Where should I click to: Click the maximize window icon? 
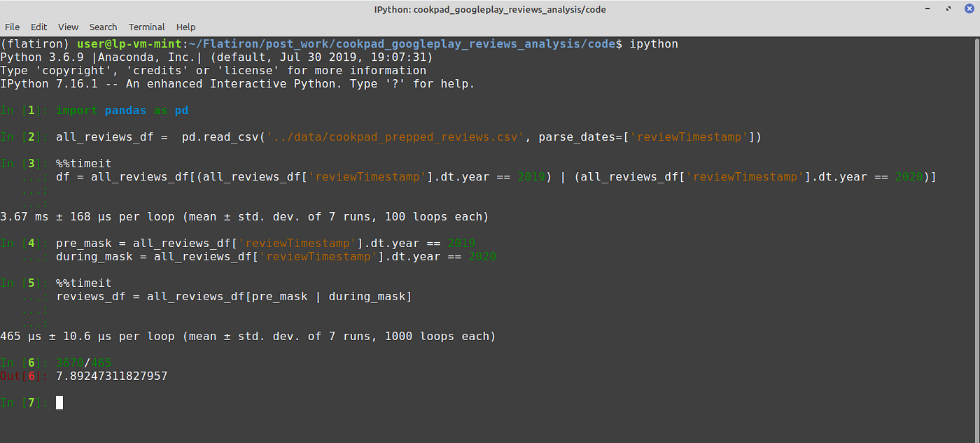pyautogui.click(x=949, y=8)
